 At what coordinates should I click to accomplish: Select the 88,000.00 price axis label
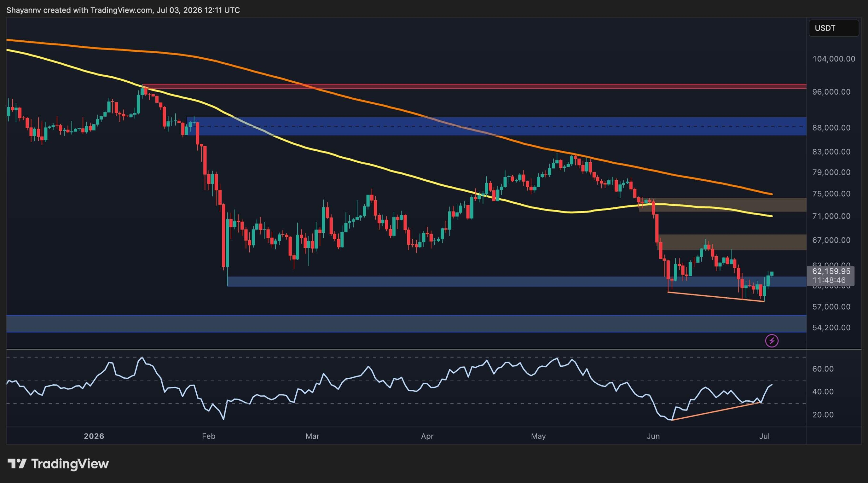pyautogui.click(x=831, y=128)
